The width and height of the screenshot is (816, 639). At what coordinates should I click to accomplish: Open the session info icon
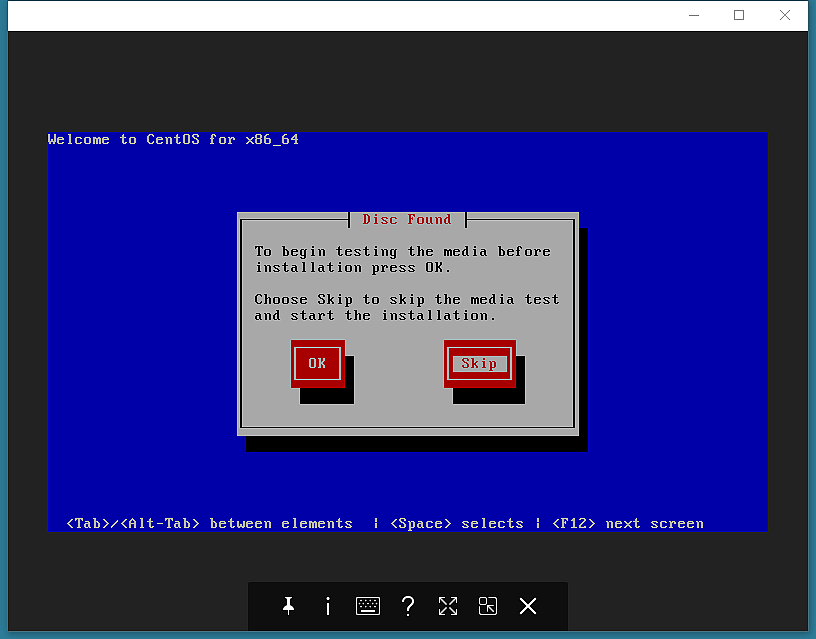click(327, 606)
